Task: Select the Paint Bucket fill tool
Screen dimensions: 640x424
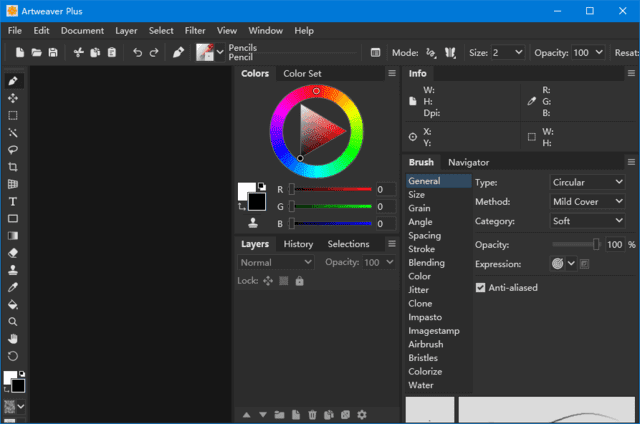Action: 13,304
